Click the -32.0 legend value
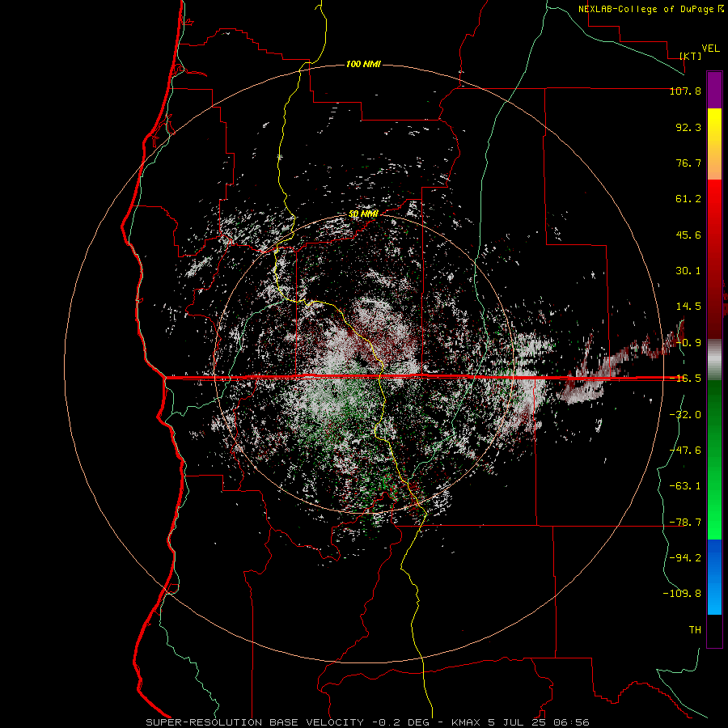The height and width of the screenshot is (728, 728). pos(685,415)
